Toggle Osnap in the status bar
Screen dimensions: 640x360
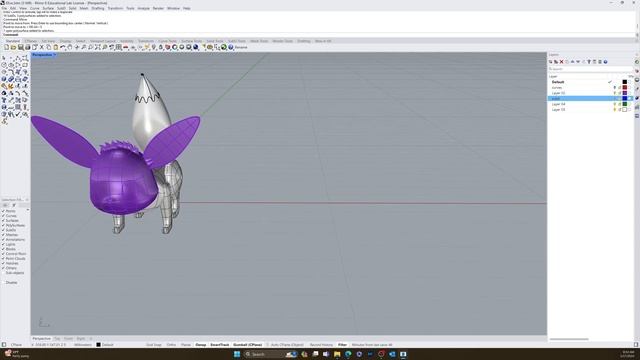200,345
